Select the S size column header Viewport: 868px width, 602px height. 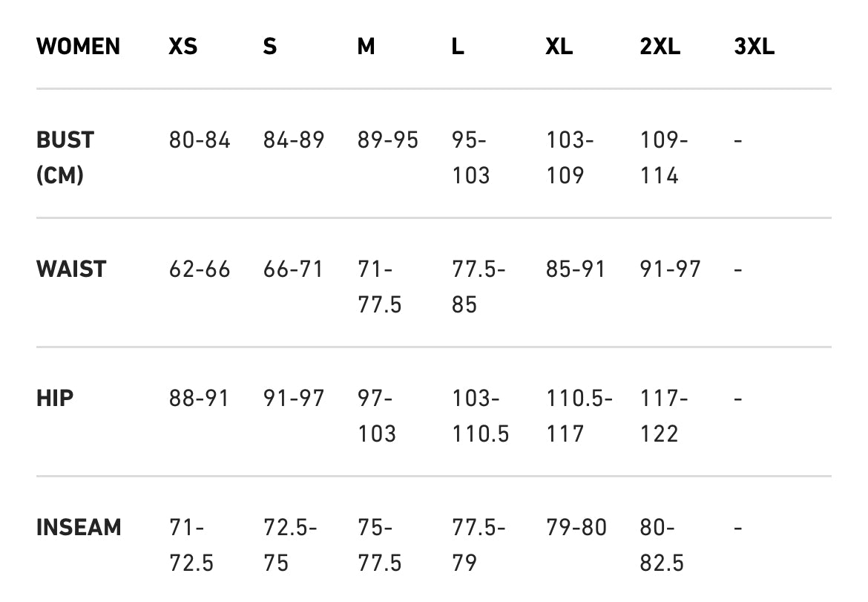coord(270,47)
